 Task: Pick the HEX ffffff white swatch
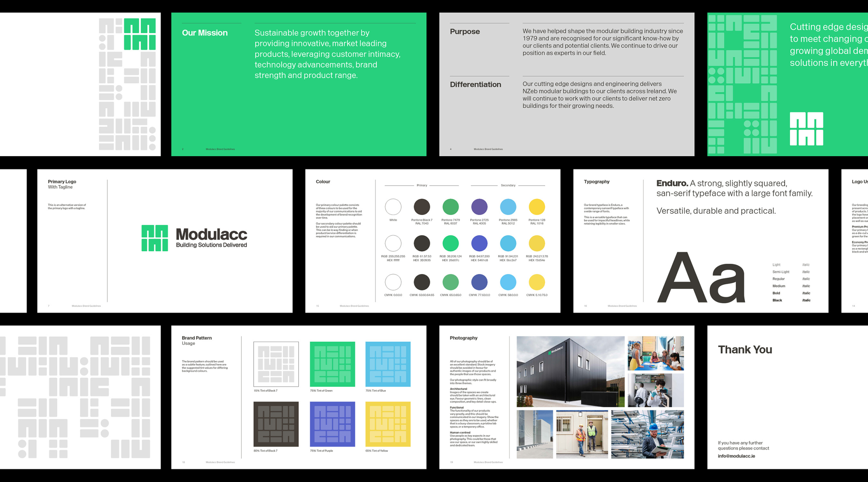tap(393, 243)
